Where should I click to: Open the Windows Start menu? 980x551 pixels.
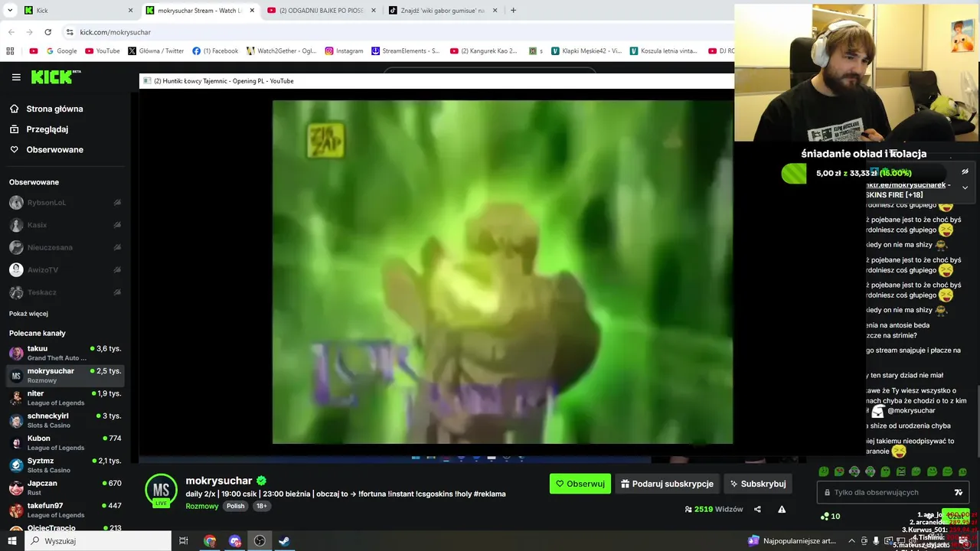(x=12, y=541)
